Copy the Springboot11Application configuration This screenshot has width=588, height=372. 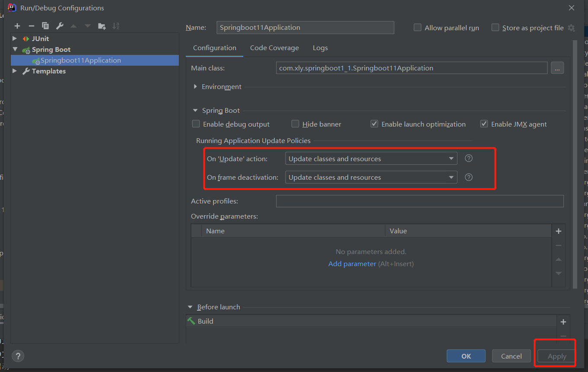pyautogui.click(x=45, y=25)
